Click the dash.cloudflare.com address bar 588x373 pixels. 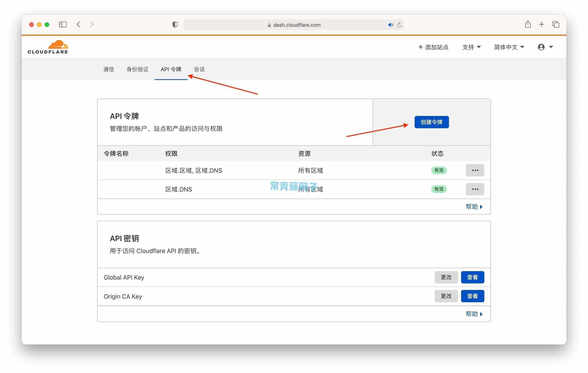tap(294, 25)
